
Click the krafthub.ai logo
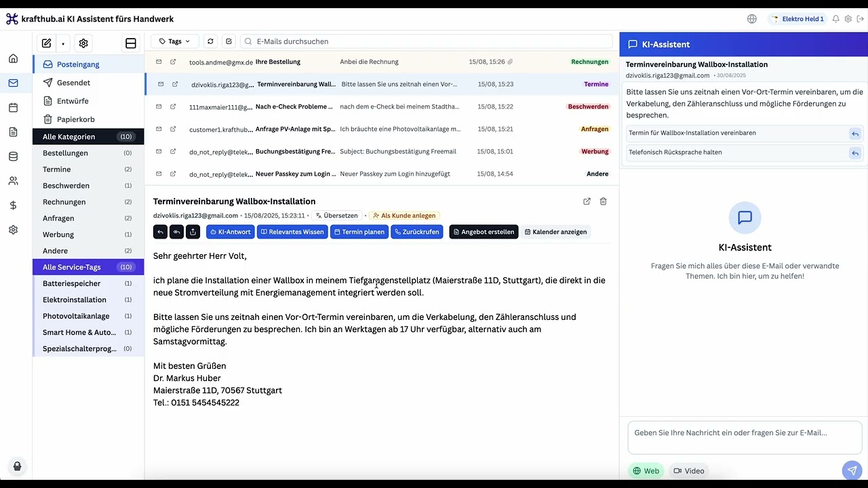click(x=12, y=19)
